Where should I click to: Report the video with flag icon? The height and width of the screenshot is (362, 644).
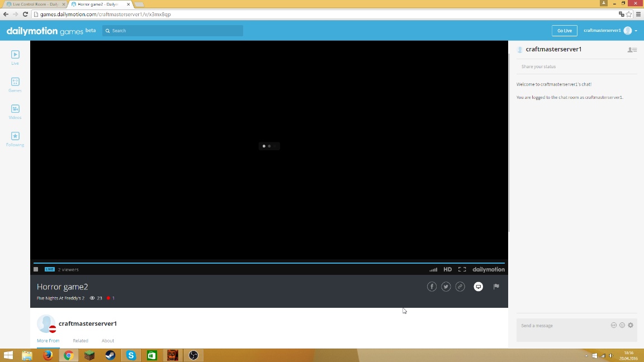496,287
